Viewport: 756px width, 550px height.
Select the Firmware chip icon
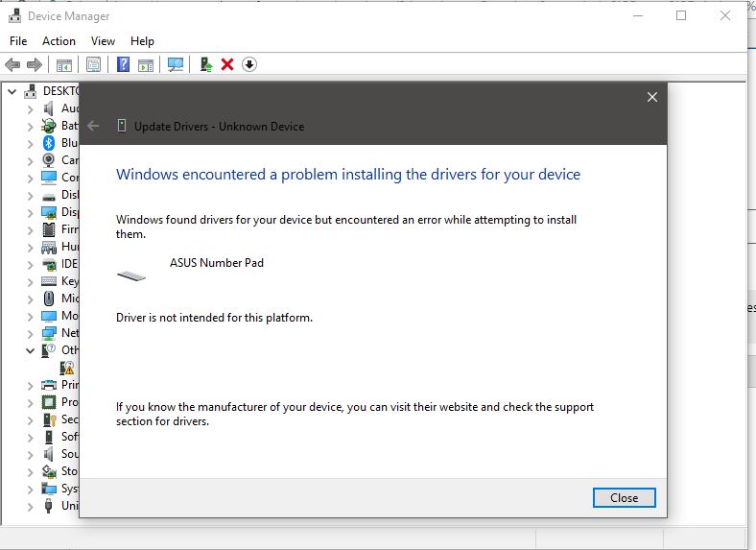point(49,229)
